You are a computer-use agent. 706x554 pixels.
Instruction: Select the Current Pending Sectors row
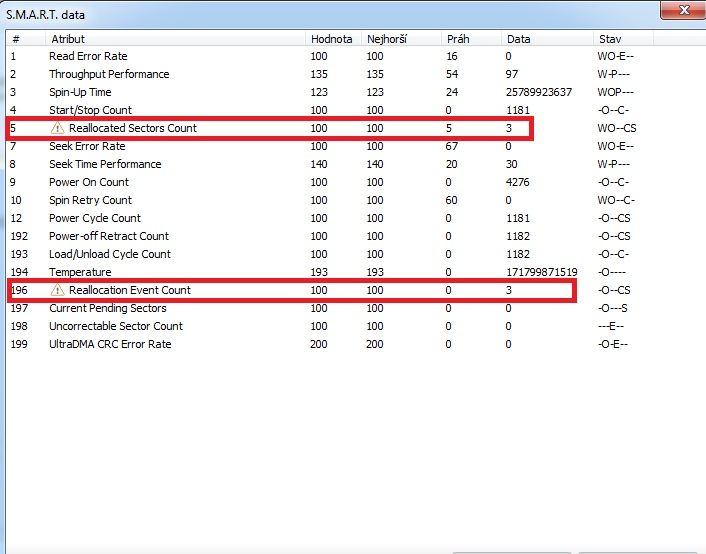107,308
